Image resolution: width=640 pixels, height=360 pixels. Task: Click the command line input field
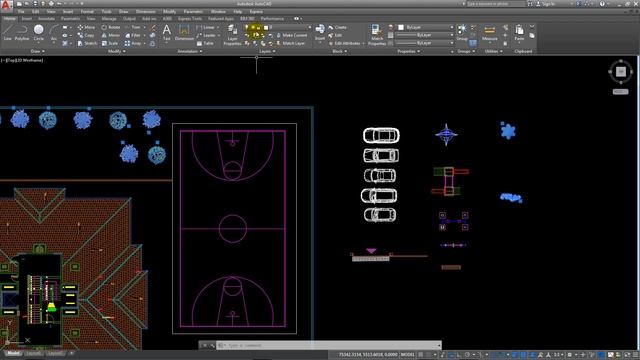point(329,345)
